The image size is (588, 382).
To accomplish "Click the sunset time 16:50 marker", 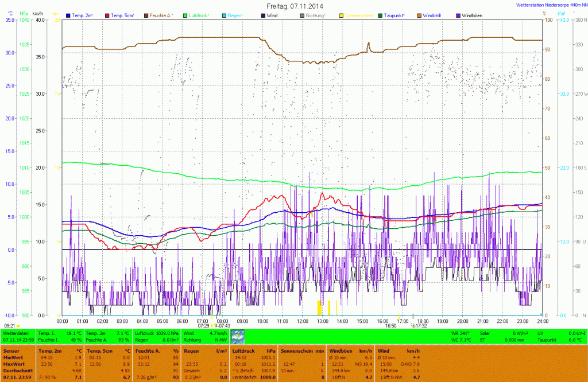I will point(390,326).
